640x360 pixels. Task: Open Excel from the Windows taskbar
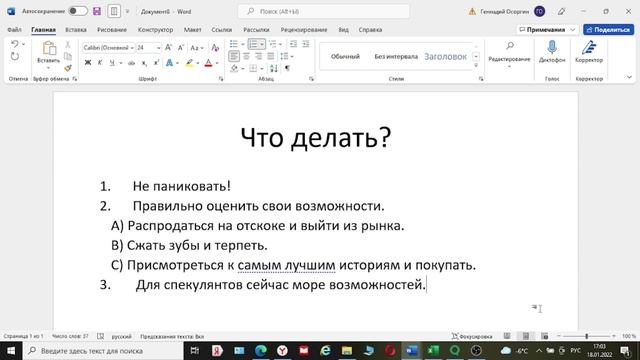point(433,350)
